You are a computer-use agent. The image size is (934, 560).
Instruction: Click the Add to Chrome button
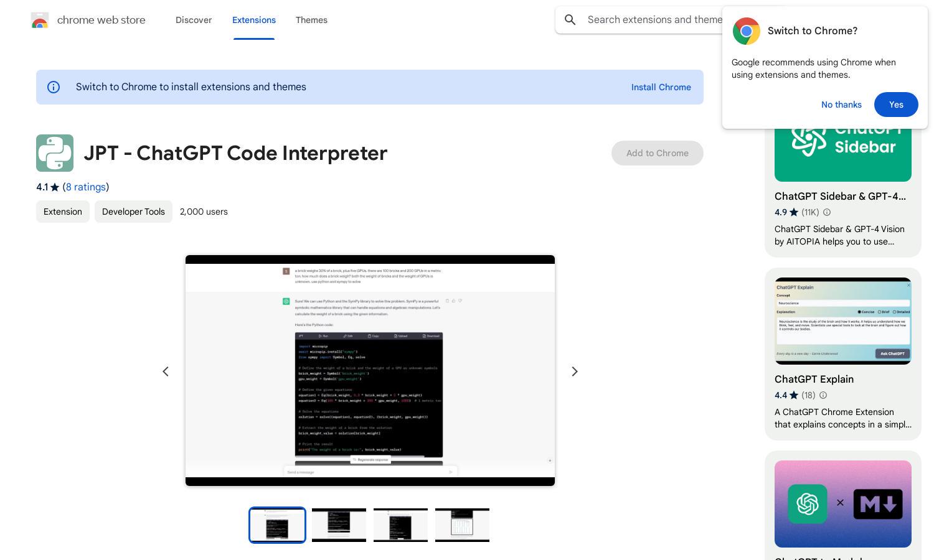coord(658,153)
